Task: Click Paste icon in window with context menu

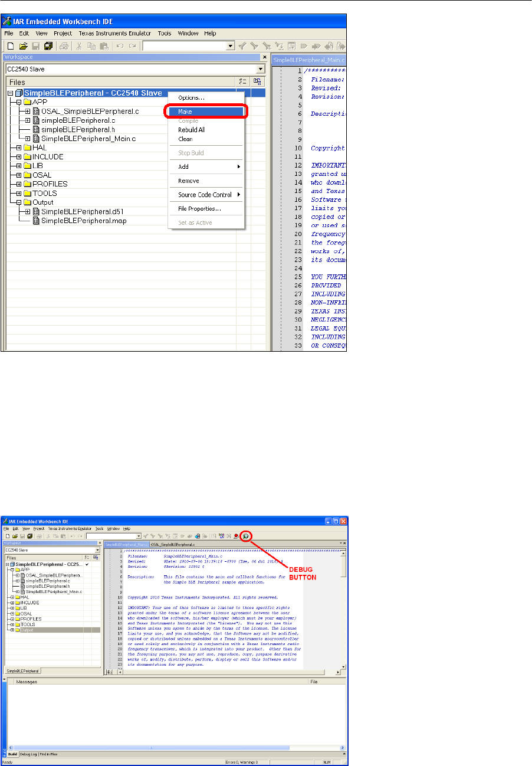Action: pos(104,45)
